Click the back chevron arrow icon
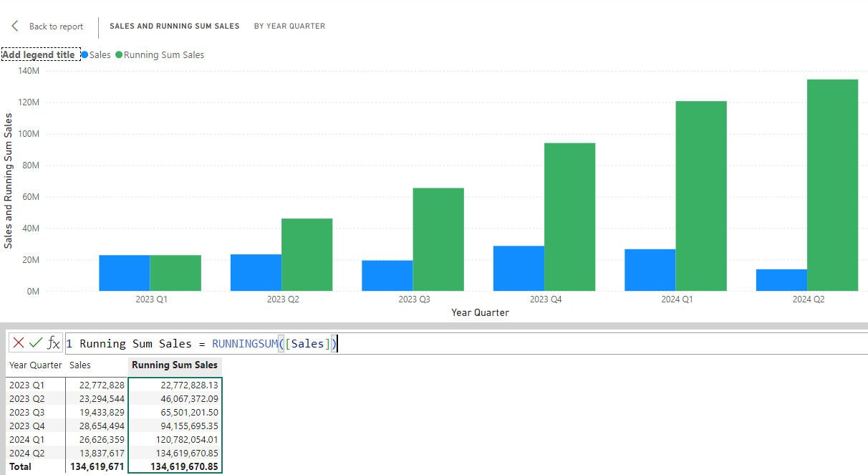 click(x=14, y=26)
